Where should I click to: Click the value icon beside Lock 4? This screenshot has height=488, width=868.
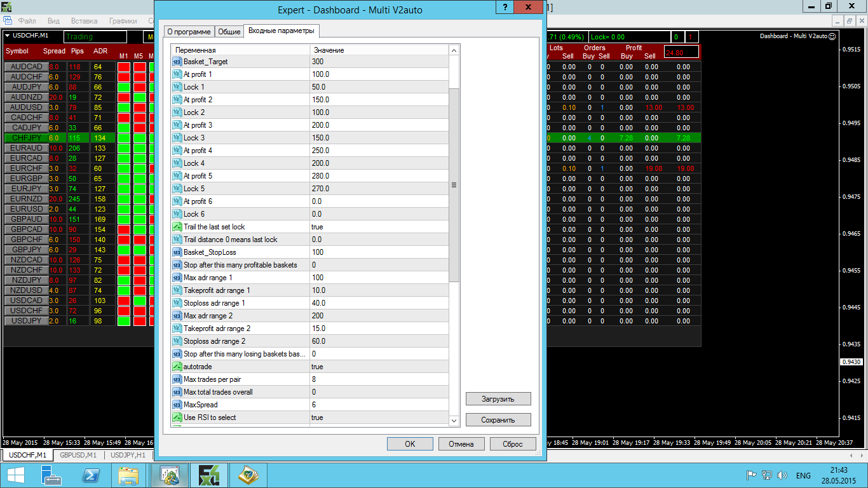point(177,163)
